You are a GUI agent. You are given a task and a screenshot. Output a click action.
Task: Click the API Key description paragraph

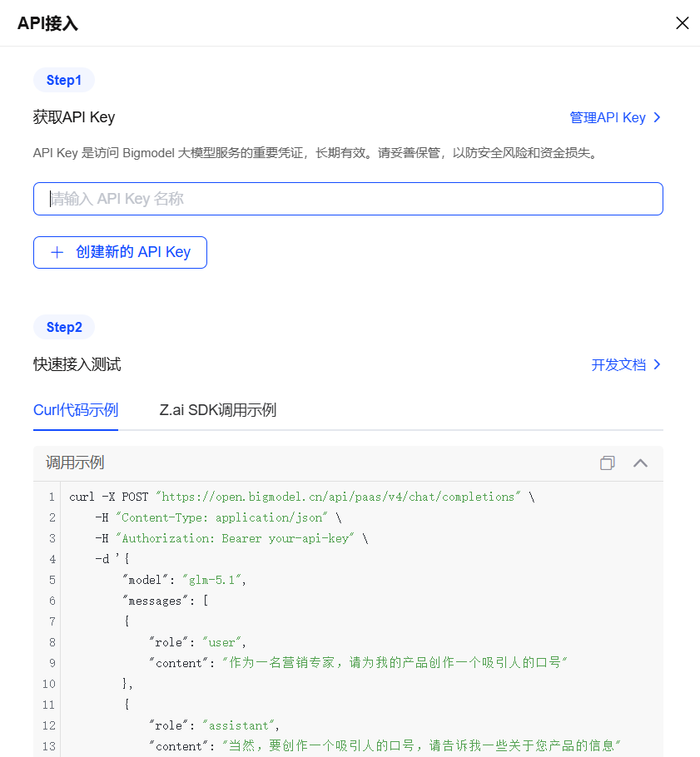[x=316, y=153]
